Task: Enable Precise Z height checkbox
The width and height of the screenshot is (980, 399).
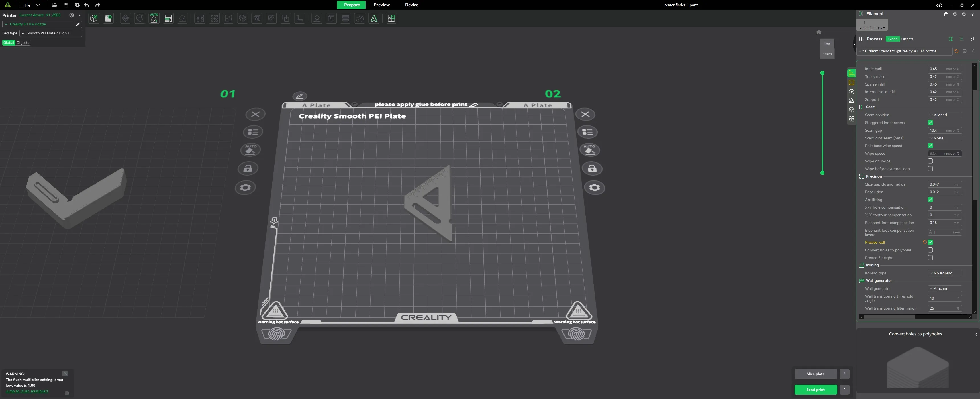Action: (930, 258)
